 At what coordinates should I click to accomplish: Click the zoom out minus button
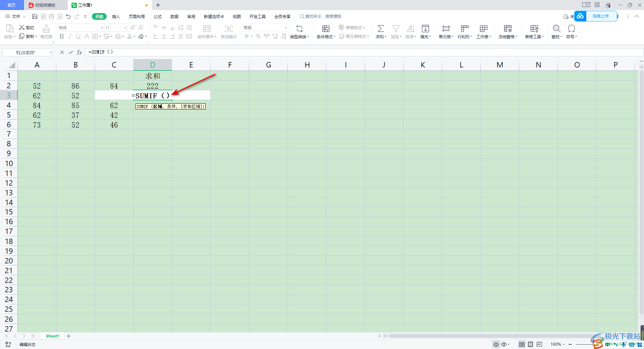570,344
